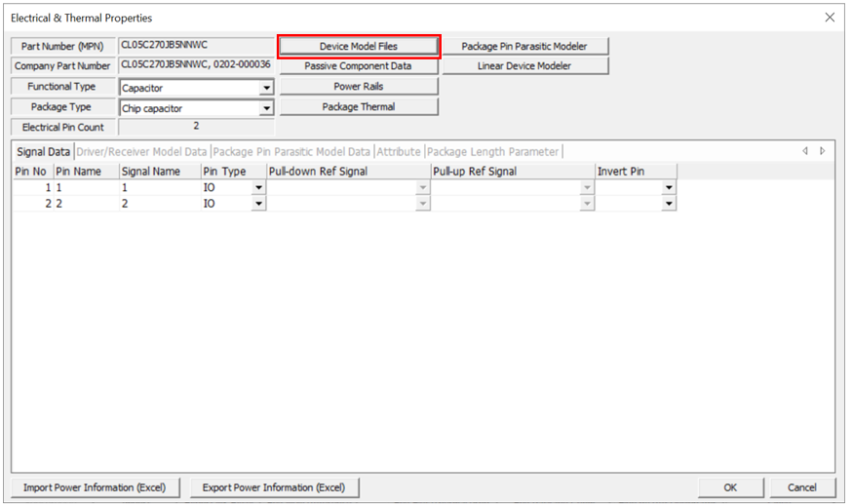Expand the Package Type dropdown
The width and height of the screenshot is (853, 504).
[x=266, y=108]
